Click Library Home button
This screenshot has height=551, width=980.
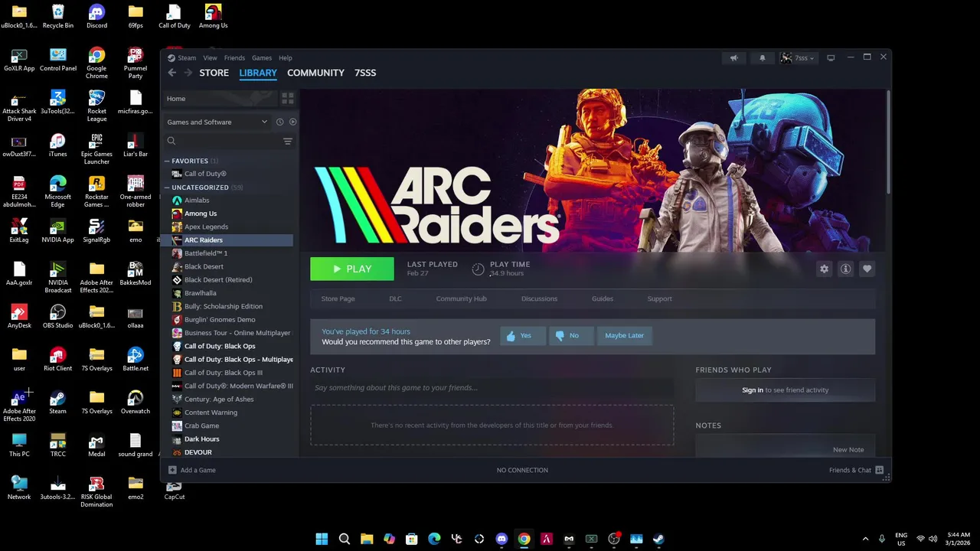point(220,99)
